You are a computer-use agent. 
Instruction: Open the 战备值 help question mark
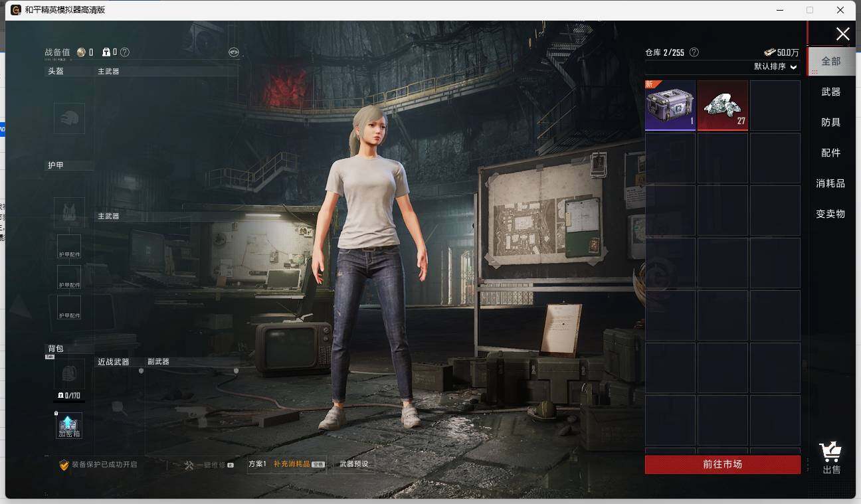click(125, 52)
